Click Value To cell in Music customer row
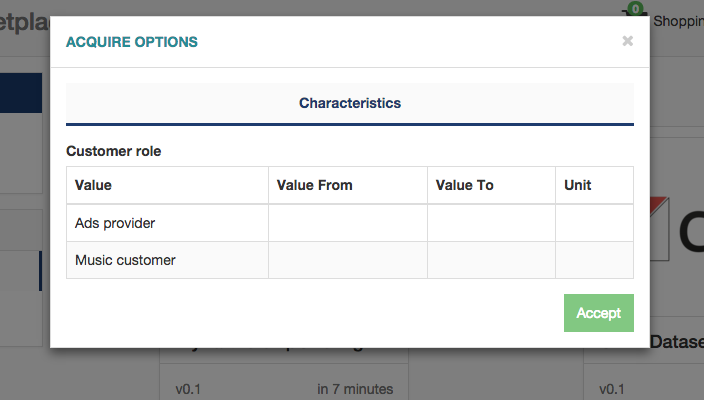The height and width of the screenshot is (400, 704). (491, 260)
